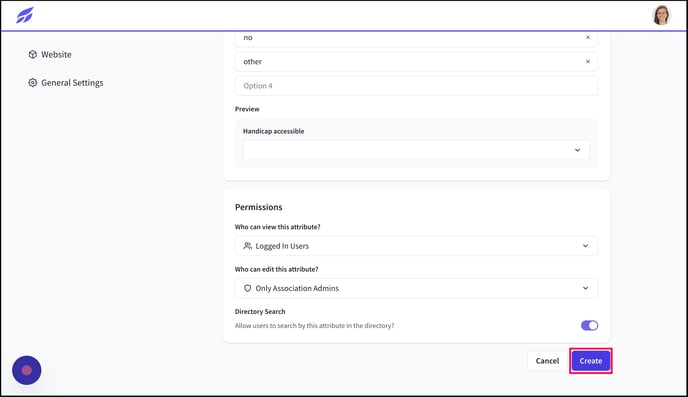Click the Website cube icon
Screen dimensions: 688x397
[32, 54]
